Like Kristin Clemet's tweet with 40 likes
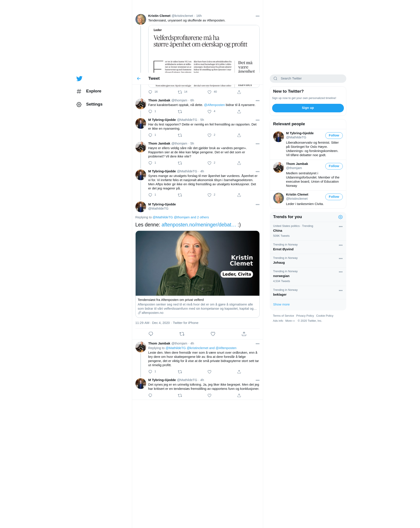The height and width of the screenshot is (528, 420). click(209, 92)
